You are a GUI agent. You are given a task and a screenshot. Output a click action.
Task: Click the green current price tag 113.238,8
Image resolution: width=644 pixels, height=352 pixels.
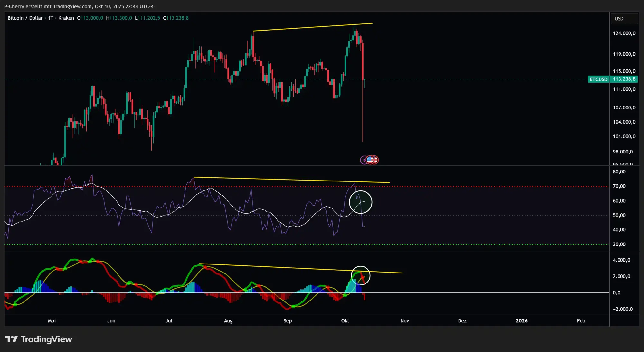[624, 79]
